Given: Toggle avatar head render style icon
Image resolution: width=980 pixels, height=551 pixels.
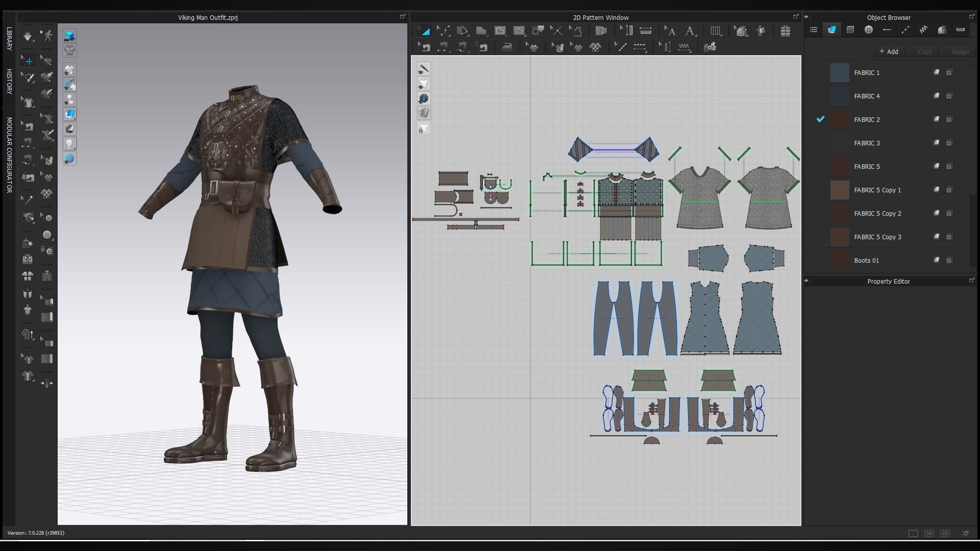Looking at the screenshot, I should [69, 144].
